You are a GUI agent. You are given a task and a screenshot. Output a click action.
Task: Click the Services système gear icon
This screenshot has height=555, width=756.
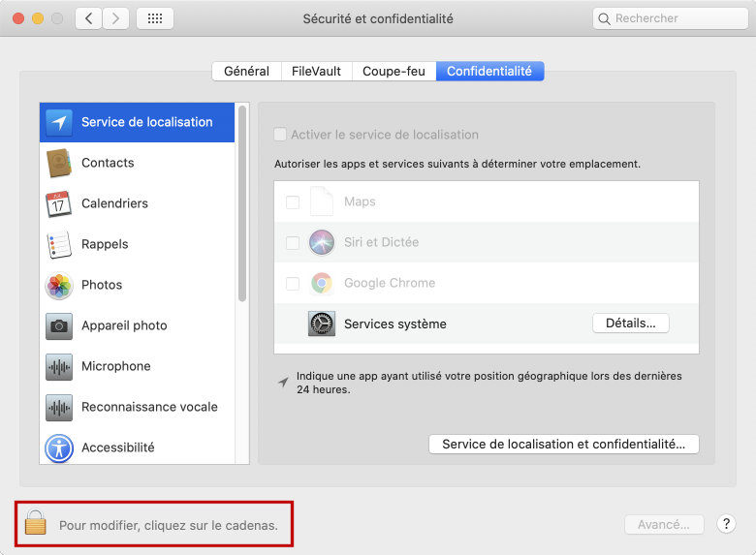322,324
